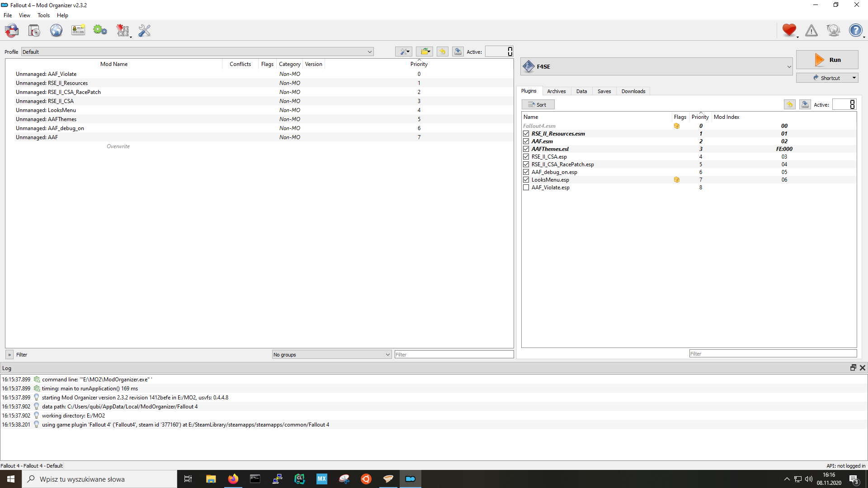Screen dimensions: 868x488
Task: Open the Windows notification center icon
Action: tap(854, 479)
